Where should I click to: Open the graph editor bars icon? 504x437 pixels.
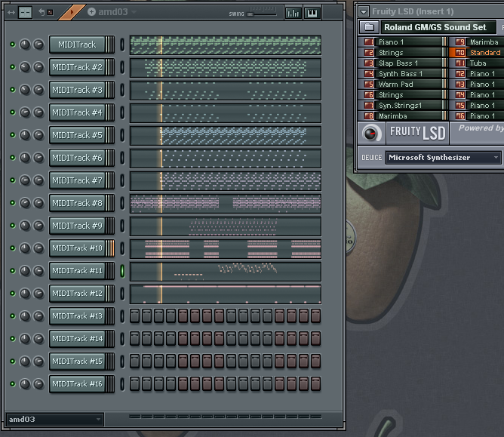tap(293, 13)
